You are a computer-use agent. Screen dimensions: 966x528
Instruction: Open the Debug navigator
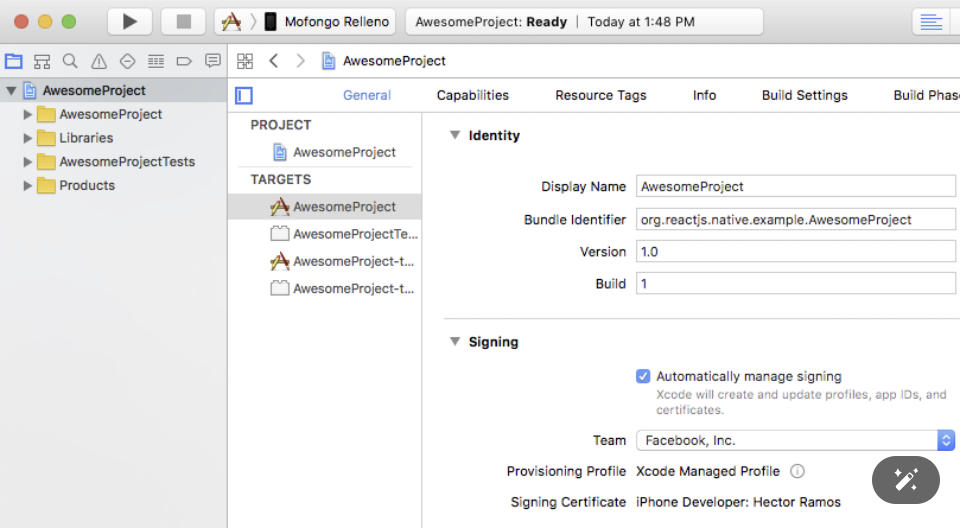point(156,61)
